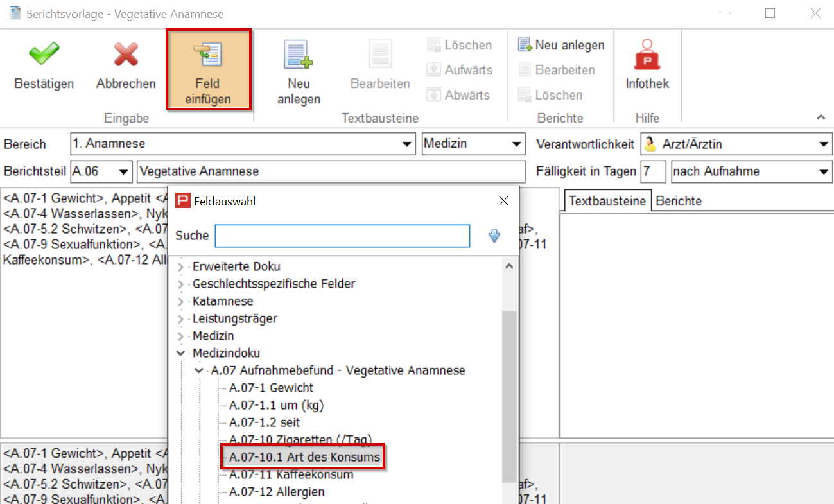
Task: Click Neu anlegen in the Berichte group
Action: pyautogui.click(x=562, y=45)
